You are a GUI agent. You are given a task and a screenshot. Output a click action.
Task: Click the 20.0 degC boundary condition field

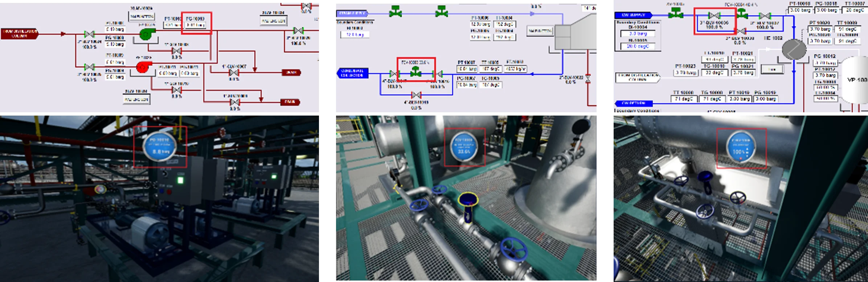pos(638,46)
